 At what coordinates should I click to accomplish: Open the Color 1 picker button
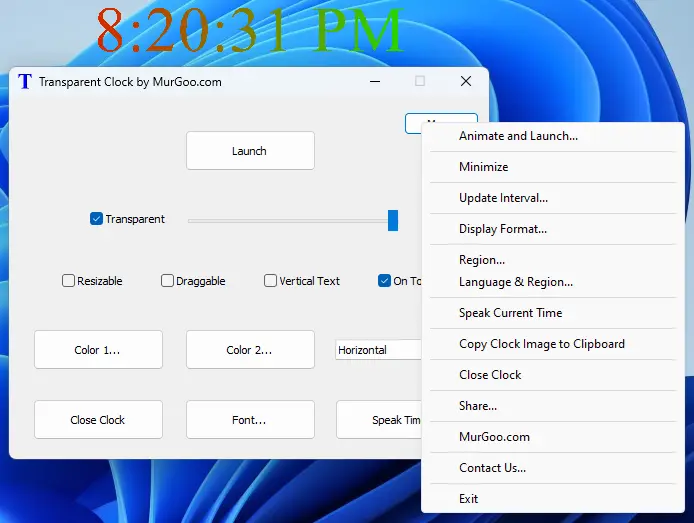pyautogui.click(x=98, y=350)
